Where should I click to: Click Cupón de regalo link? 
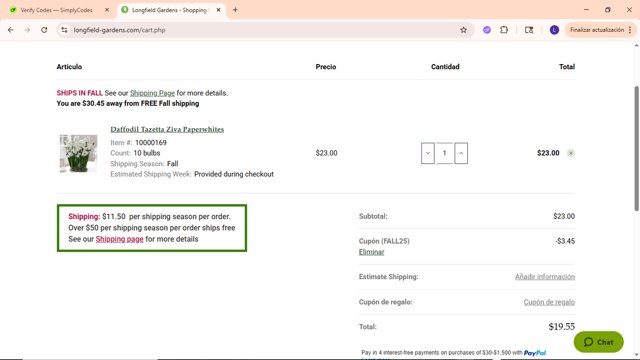549,302
